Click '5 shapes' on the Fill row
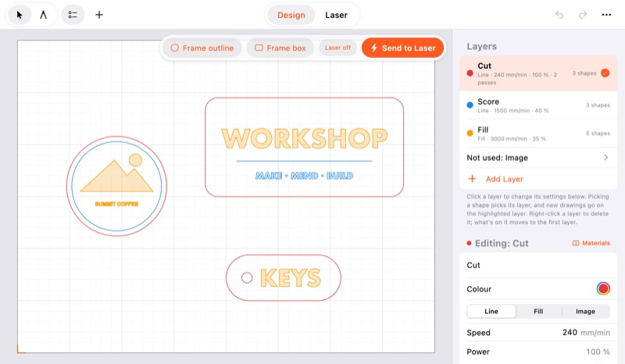Viewport: 625px width, 364px height. (598, 133)
